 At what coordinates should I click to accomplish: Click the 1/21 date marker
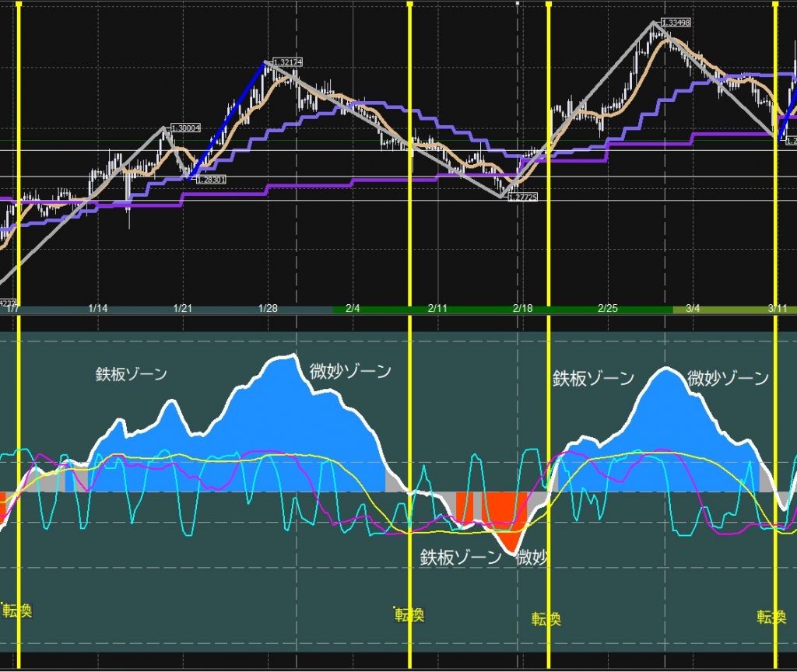pyautogui.click(x=182, y=309)
